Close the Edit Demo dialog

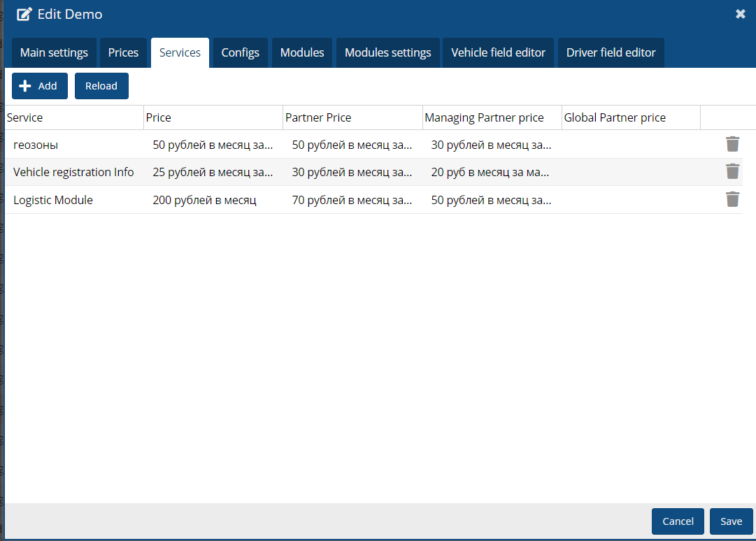741,14
